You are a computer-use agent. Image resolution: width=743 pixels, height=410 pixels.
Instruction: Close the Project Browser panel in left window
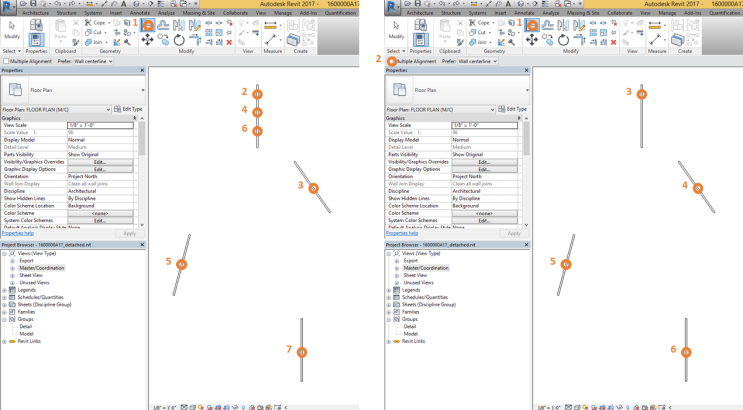(x=142, y=245)
